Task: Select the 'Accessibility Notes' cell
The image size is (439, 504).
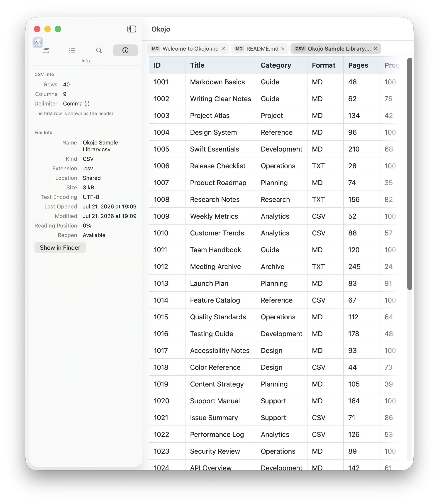Action: 220,351
